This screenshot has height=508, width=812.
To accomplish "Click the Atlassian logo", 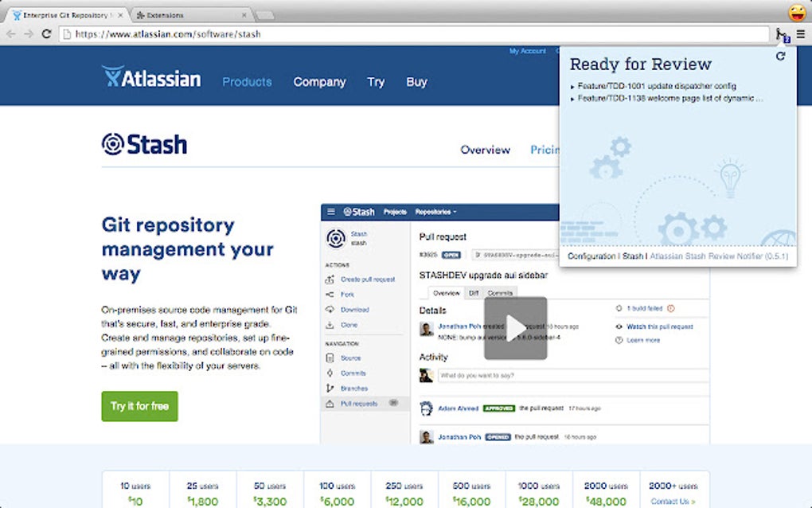I will coord(151,78).
